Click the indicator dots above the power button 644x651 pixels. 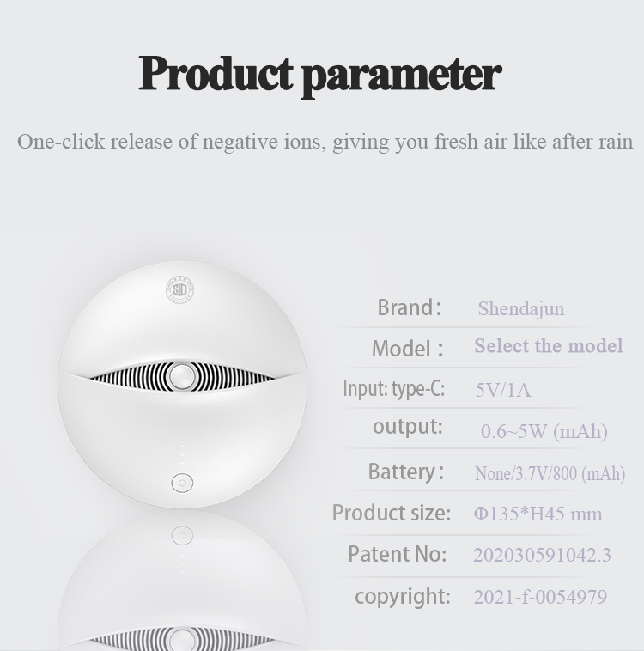click(182, 455)
